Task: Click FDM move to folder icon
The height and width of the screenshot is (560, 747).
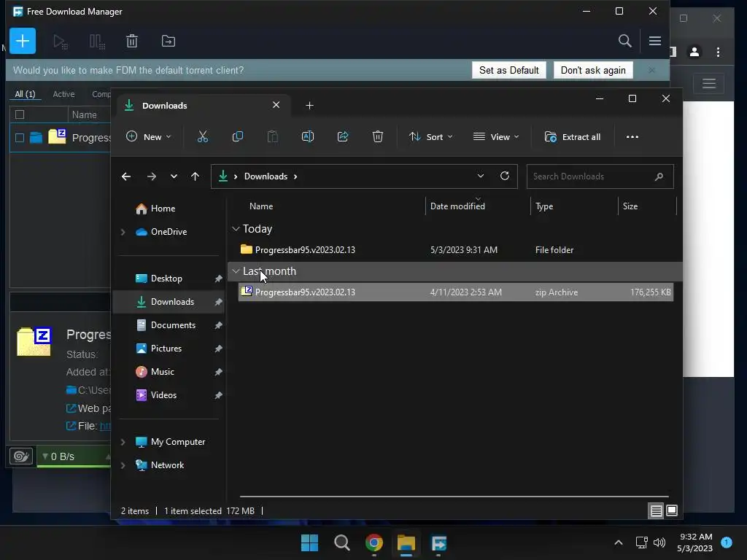Action: 169,42
